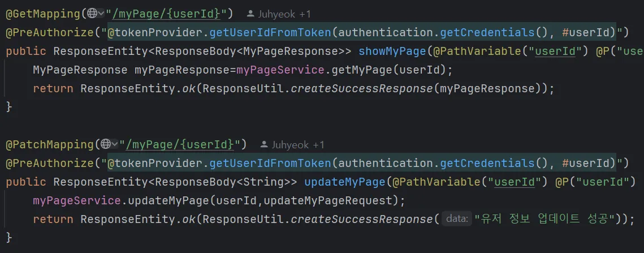Click the updateMyPage method declaration name
The image size is (644, 253).
pos(345,182)
